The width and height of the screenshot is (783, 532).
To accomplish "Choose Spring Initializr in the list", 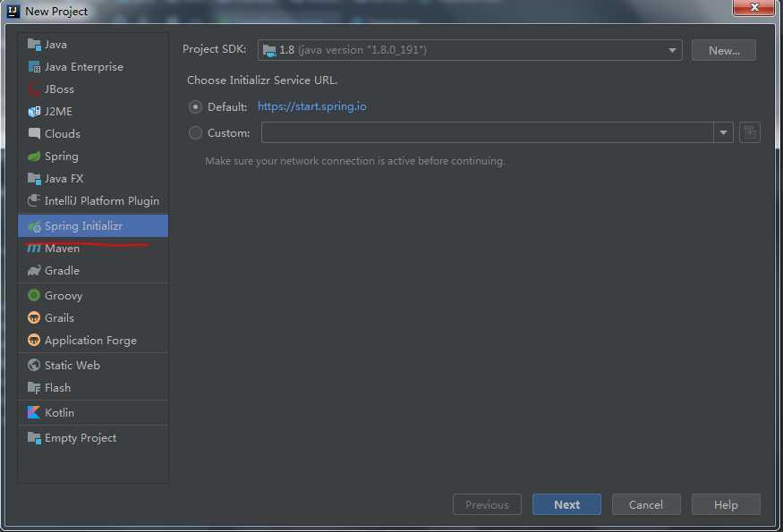I will click(x=93, y=226).
